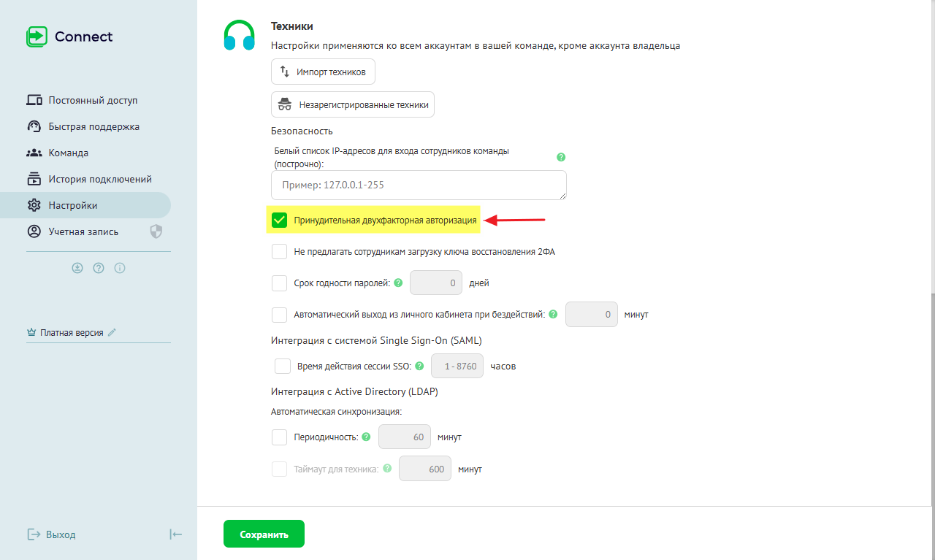This screenshot has width=935, height=560.
Task: Check the Время действия сессии SSO box
Action: (283, 366)
